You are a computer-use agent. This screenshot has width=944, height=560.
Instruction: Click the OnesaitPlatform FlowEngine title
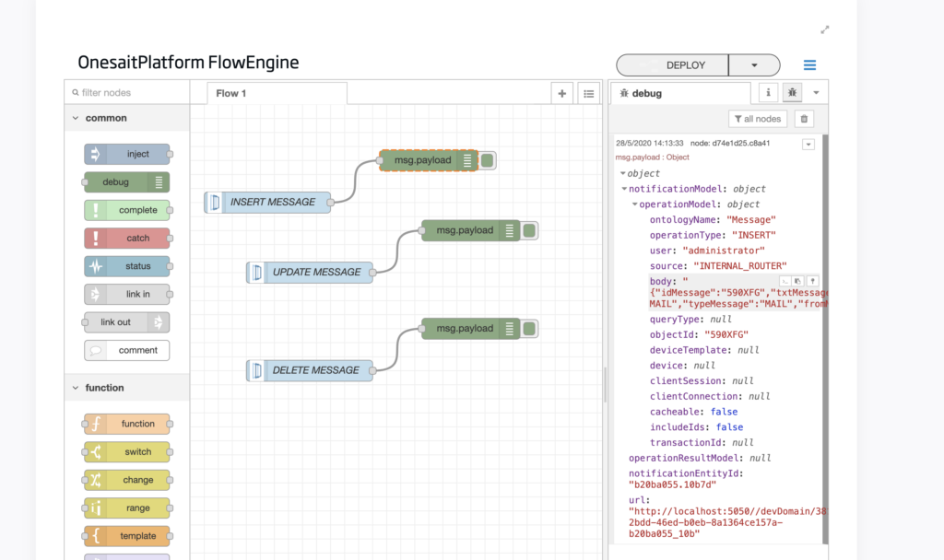(188, 63)
